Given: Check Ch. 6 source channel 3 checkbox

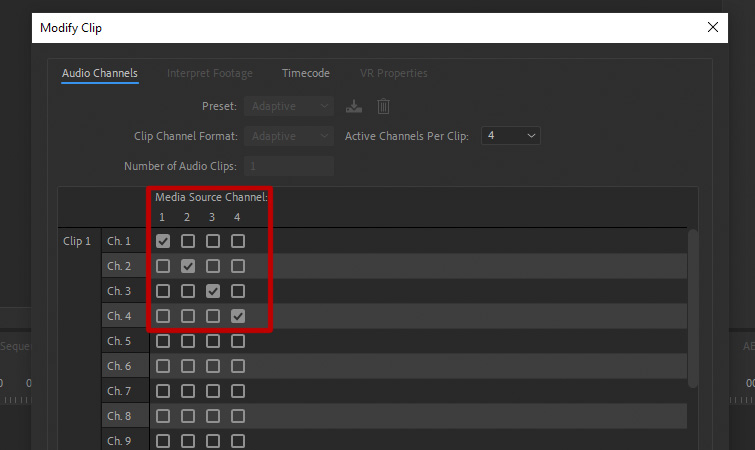Looking at the screenshot, I should click(213, 366).
